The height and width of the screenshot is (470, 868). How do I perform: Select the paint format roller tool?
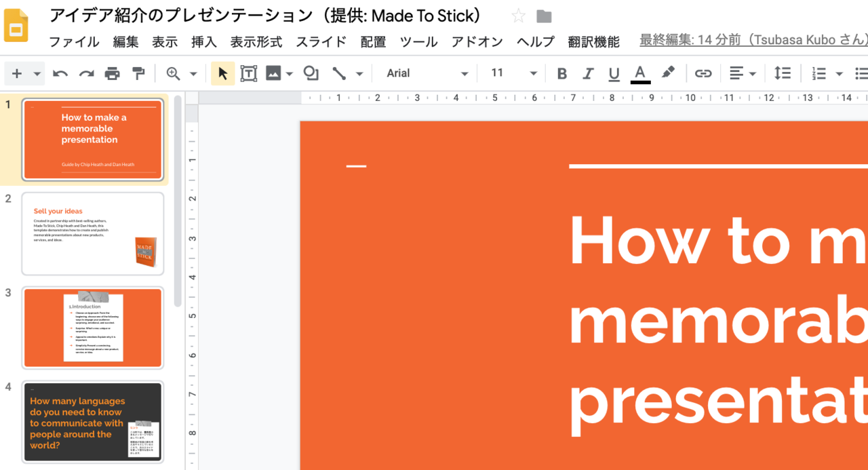[138, 73]
